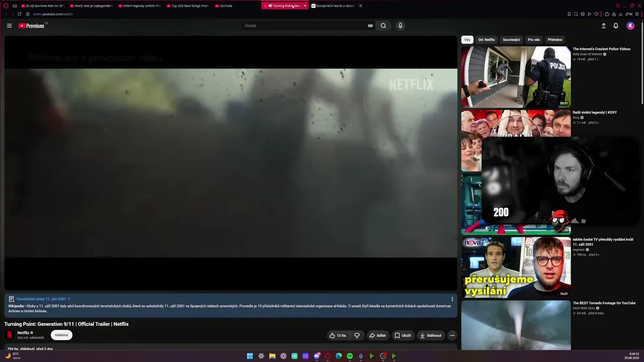Open Discord from the taskbar
The image size is (644, 362).
coord(316,356)
